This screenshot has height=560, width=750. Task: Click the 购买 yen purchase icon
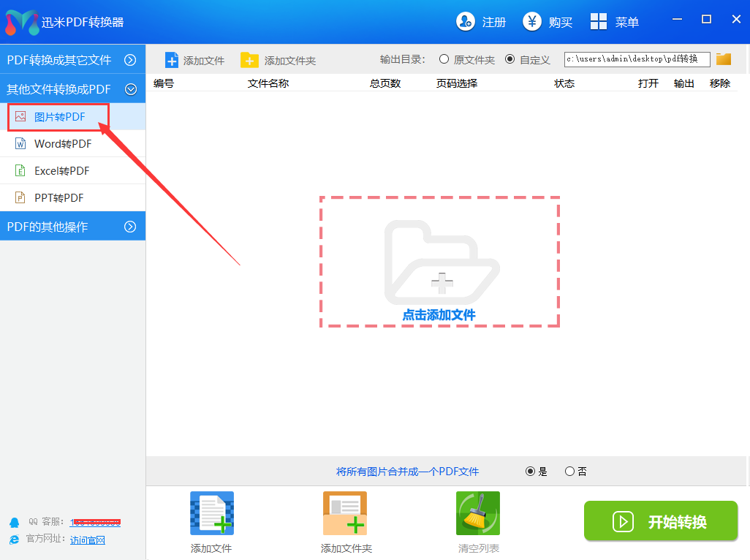(x=532, y=22)
